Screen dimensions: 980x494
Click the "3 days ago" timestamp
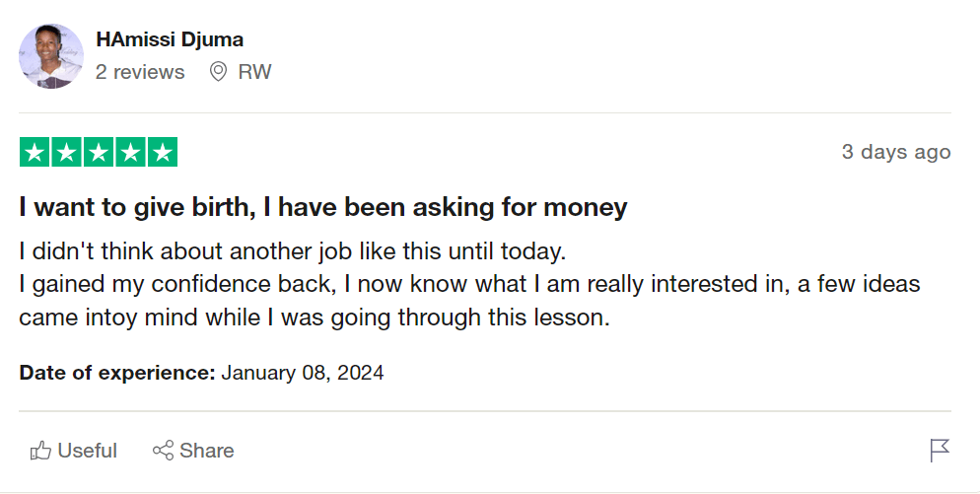[895, 152]
